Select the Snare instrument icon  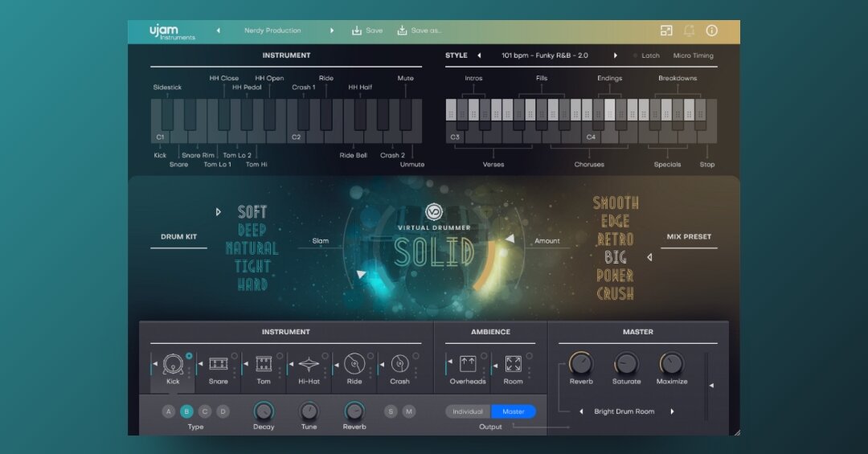pyautogui.click(x=218, y=364)
